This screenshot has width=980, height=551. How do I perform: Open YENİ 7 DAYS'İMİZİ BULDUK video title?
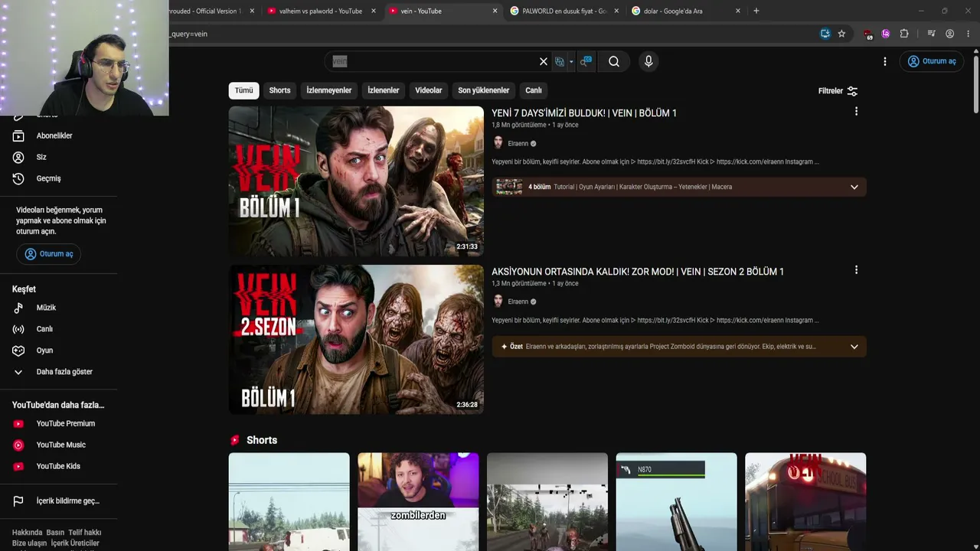pos(584,113)
